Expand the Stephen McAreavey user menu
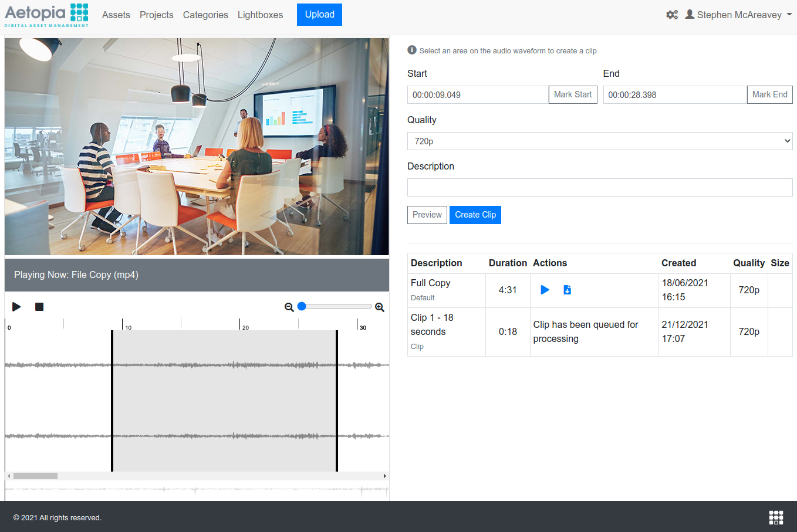Screen dimensions: 797x532 pyautogui.click(x=739, y=15)
